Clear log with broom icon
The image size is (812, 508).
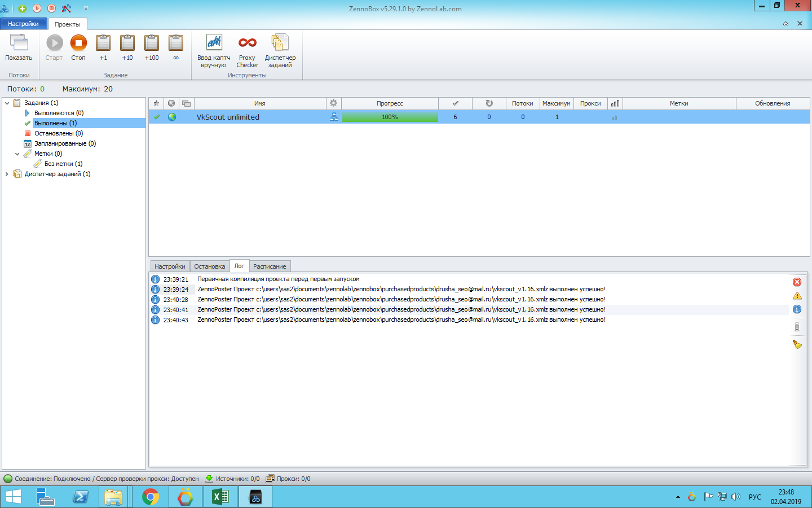pyautogui.click(x=797, y=344)
